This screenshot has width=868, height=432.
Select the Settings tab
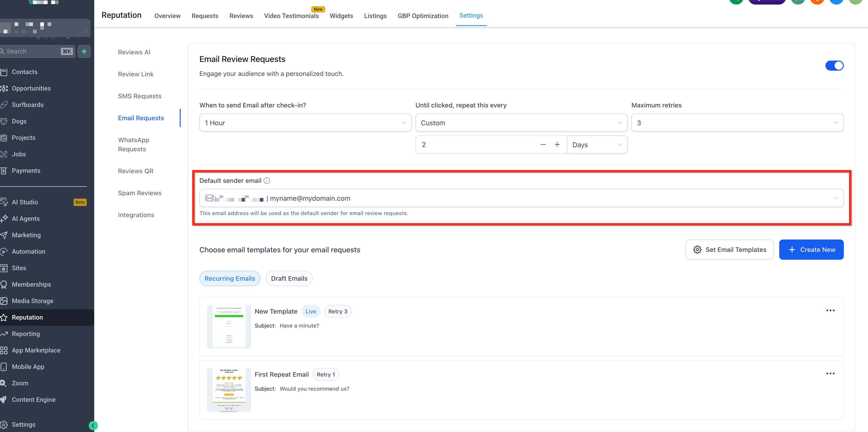click(x=471, y=16)
